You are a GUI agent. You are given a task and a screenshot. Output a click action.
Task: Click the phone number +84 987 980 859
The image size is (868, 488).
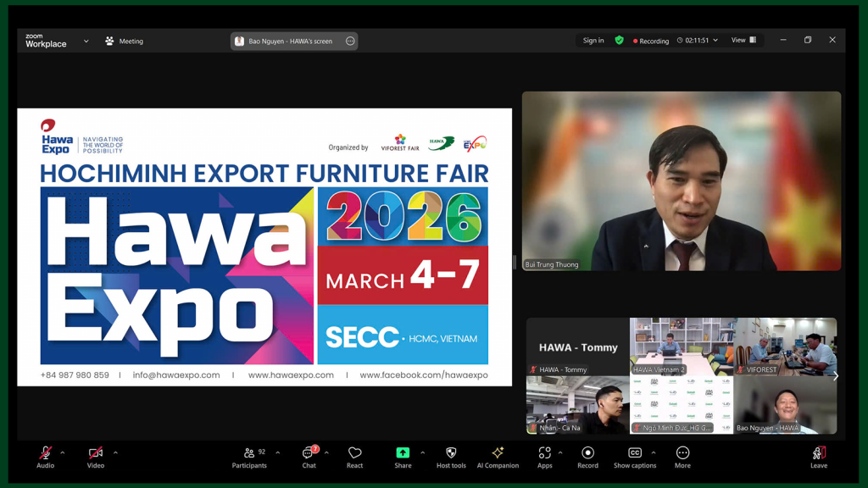[x=75, y=374]
